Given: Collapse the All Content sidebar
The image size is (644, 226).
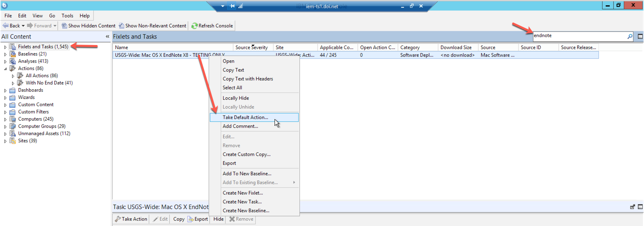Looking at the screenshot, I should tap(107, 37).
